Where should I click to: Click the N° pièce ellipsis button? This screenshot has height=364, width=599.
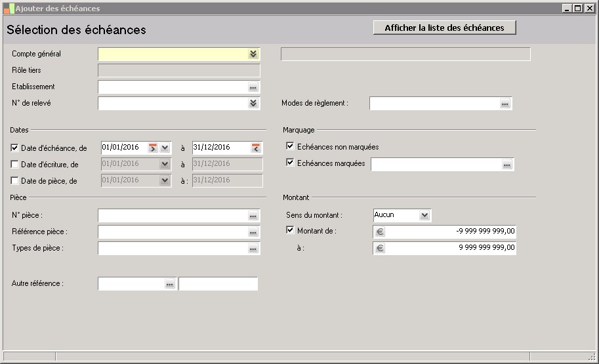pos(253,216)
